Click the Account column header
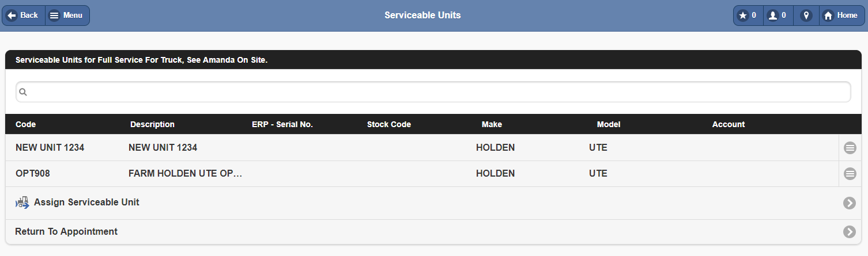 [x=729, y=124]
